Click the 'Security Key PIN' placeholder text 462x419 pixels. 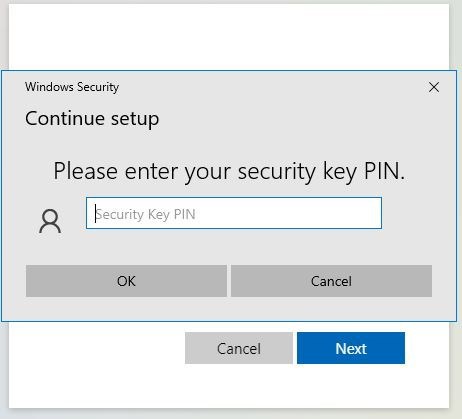click(145, 214)
